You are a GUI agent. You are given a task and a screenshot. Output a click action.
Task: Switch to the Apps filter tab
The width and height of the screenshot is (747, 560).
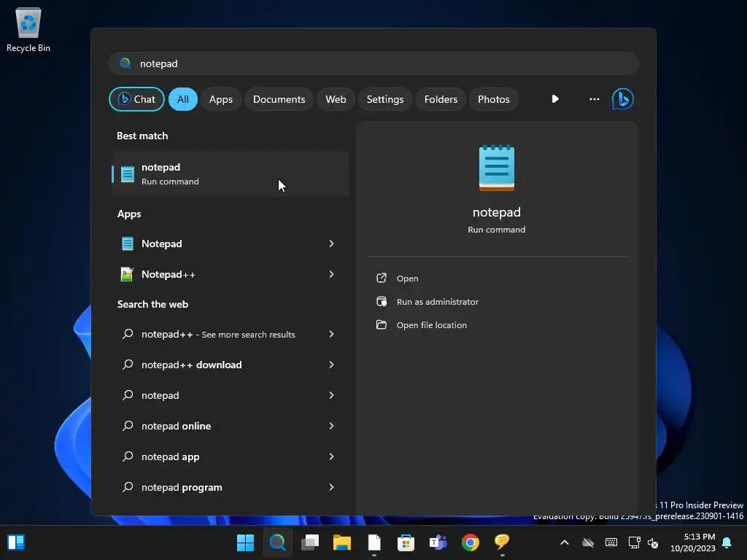(x=220, y=99)
